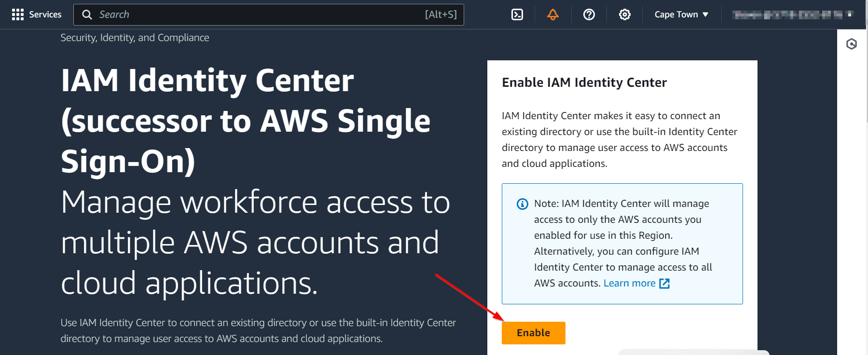Open the blurred account menu
This screenshot has height=355, width=868.
click(792, 14)
